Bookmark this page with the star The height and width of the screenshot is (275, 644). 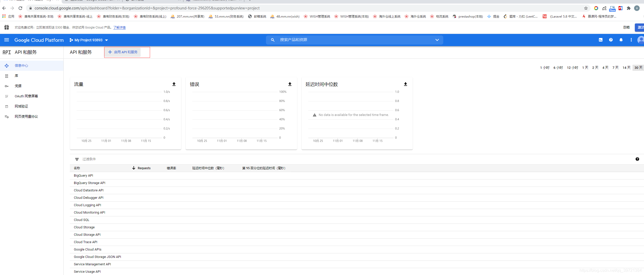click(x=586, y=8)
